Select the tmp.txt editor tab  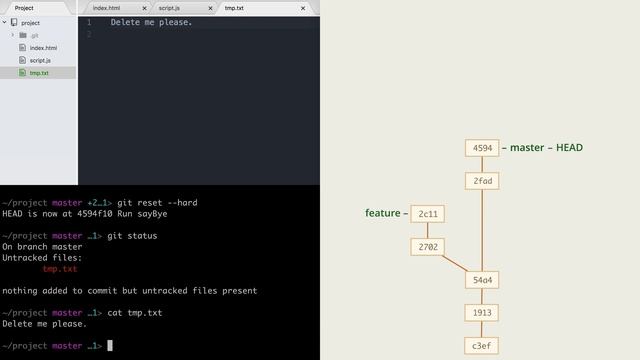pos(234,8)
